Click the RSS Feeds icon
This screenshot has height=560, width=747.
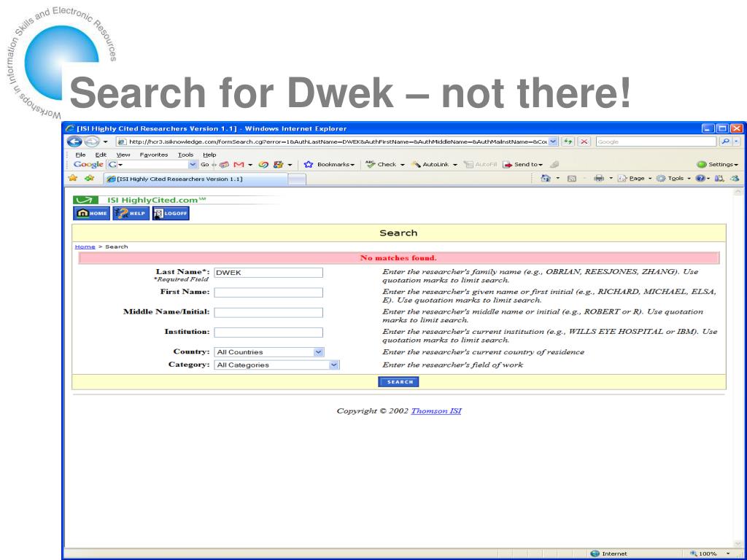click(572, 179)
